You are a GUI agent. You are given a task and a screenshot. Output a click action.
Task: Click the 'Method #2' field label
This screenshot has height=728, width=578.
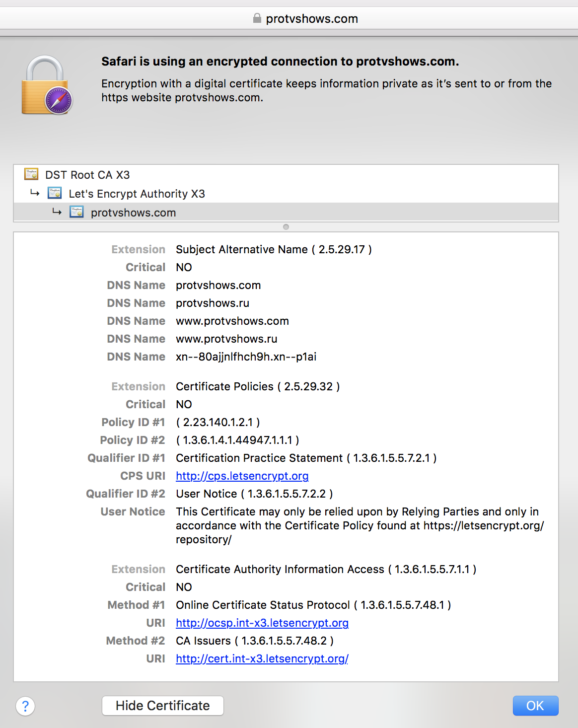tap(136, 641)
